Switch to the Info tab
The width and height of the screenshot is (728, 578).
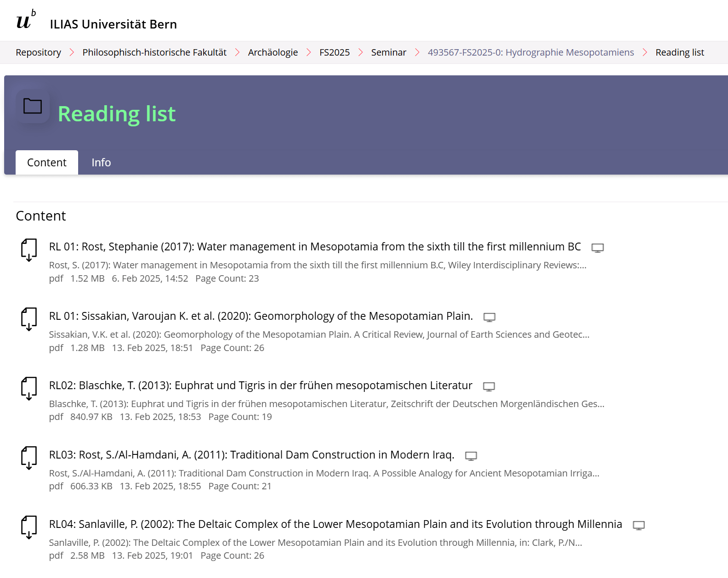pyautogui.click(x=101, y=163)
